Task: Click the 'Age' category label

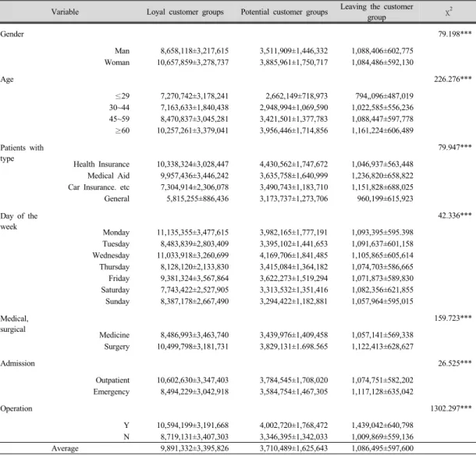Action: (7, 80)
